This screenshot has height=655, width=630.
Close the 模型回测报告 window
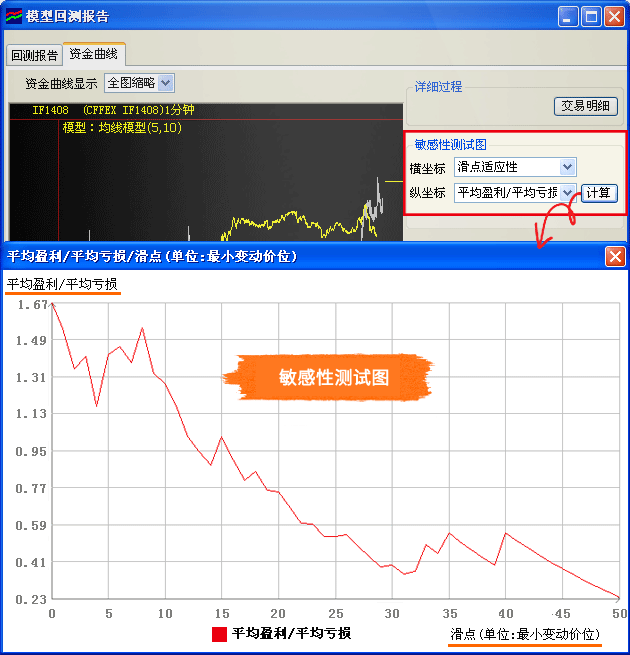click(614, 17)
